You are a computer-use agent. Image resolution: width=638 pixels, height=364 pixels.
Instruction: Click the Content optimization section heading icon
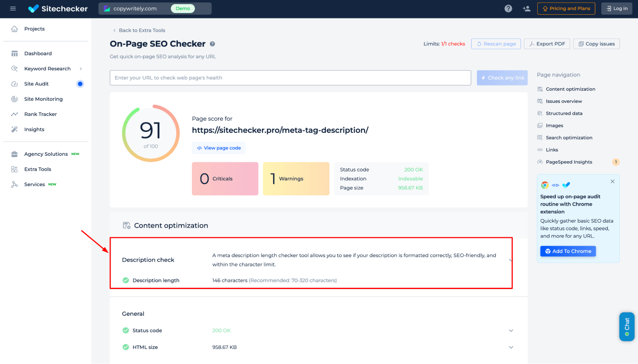[127, 226]
